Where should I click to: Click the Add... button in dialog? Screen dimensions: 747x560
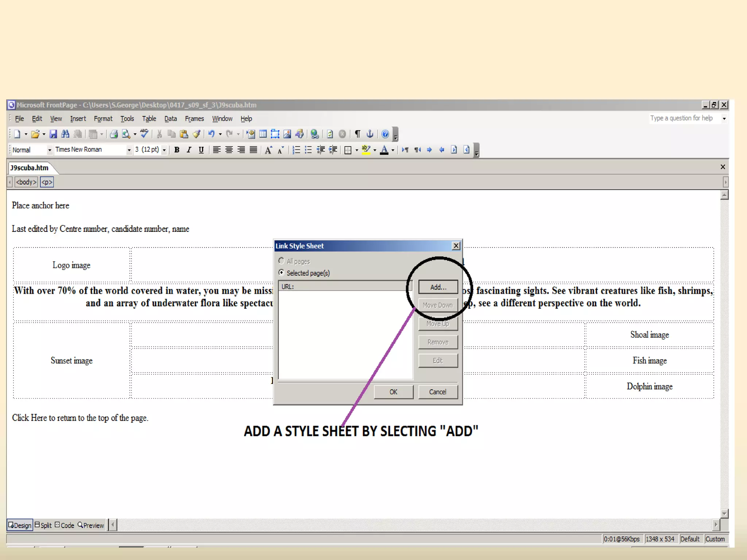438,287
